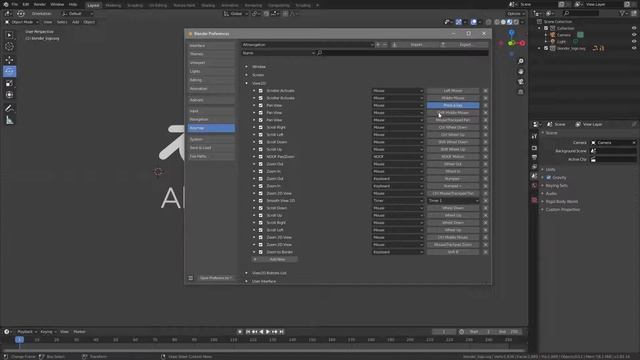
Task: Uncheck the Collection checkbox in the Outliner
Action: coord(546,28)
